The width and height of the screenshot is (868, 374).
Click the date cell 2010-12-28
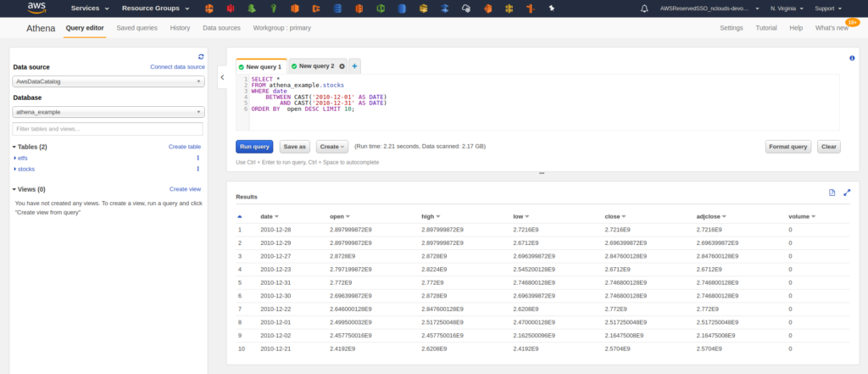pos(275,229)
